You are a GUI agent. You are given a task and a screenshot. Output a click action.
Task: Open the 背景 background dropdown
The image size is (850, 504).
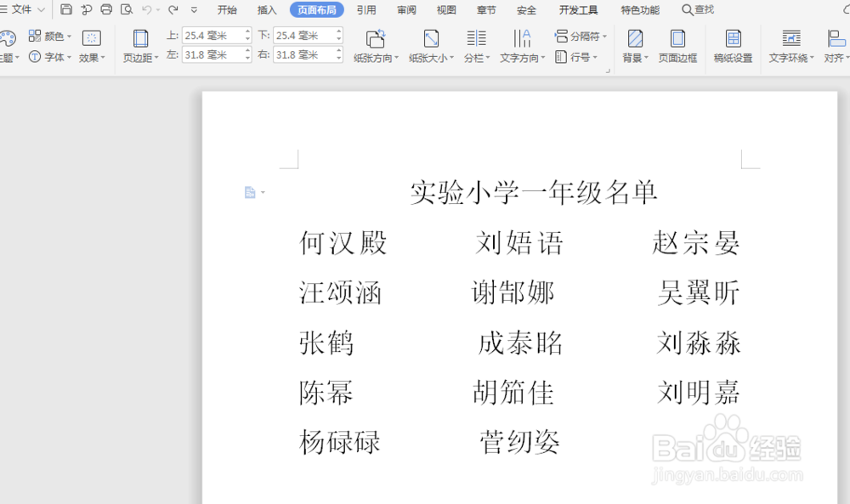pos(635,46)
